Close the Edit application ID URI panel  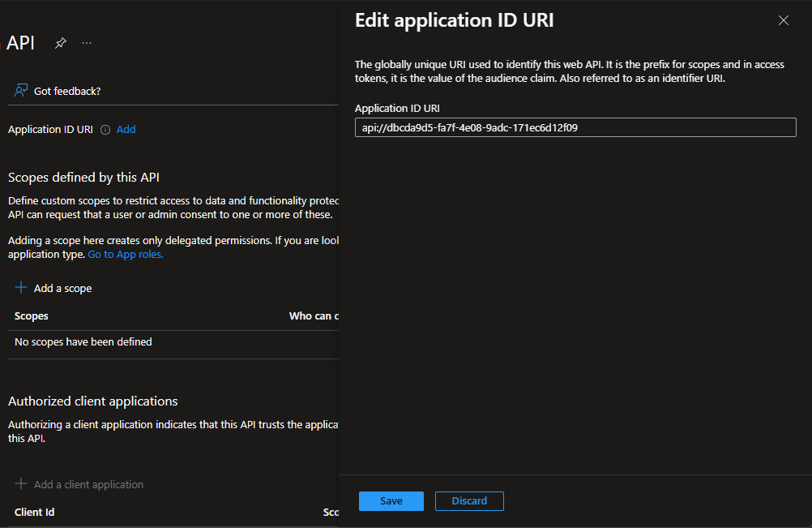783,21
